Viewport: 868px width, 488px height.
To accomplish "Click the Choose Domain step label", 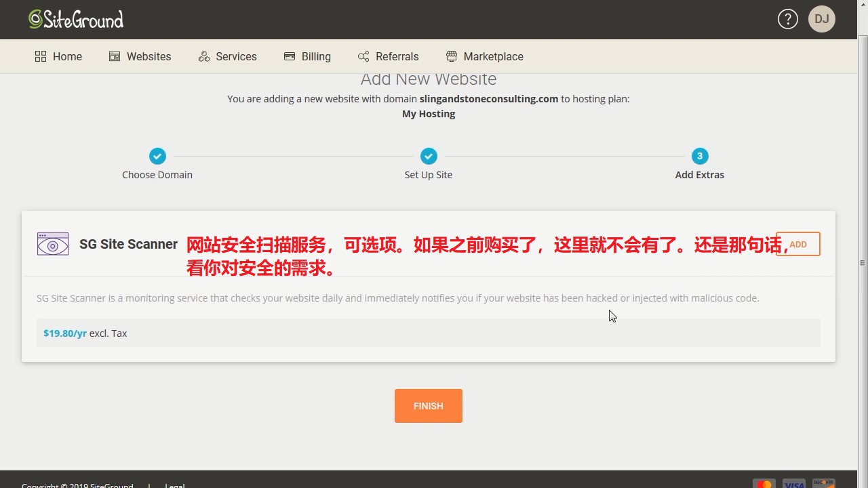I will pos(157,174).
